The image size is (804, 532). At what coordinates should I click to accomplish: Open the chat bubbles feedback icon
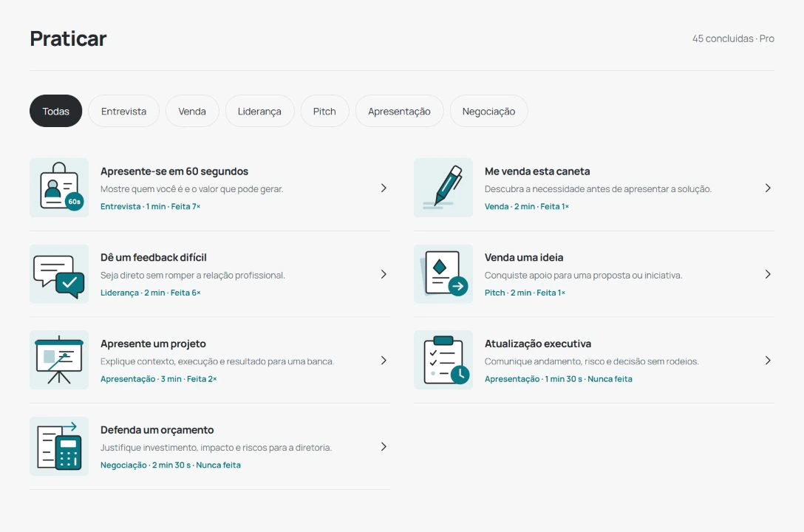(59, 273)
